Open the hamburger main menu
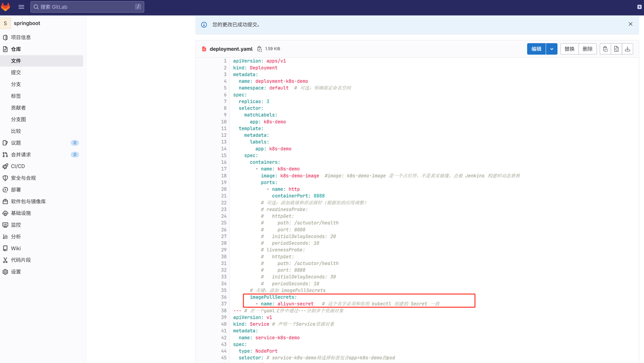This screenshot has width=644, height=363. (21, 7)
